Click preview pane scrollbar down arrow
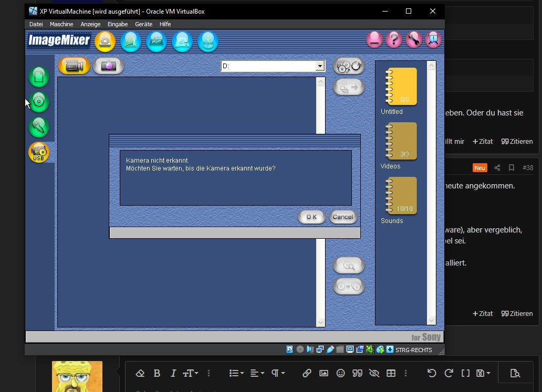 [320, 322]
